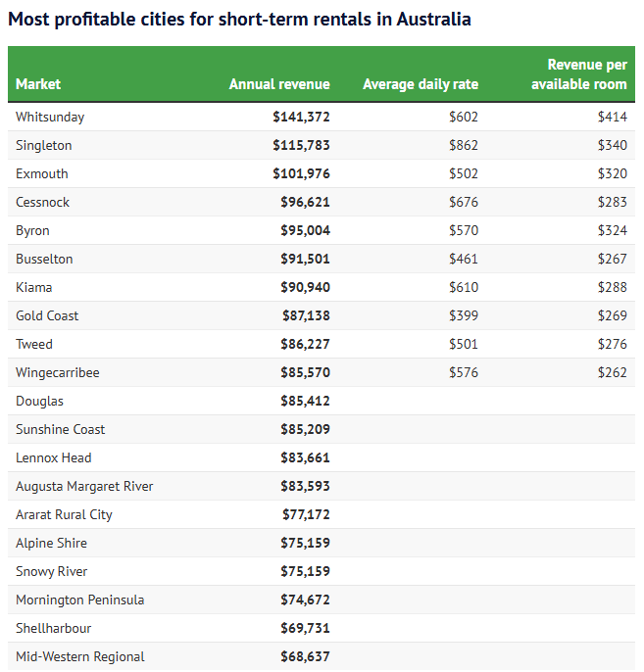This screenshot has width=644, height=672.
Task: Click Revenue per available room header
Action: click(x=579, y=74)
